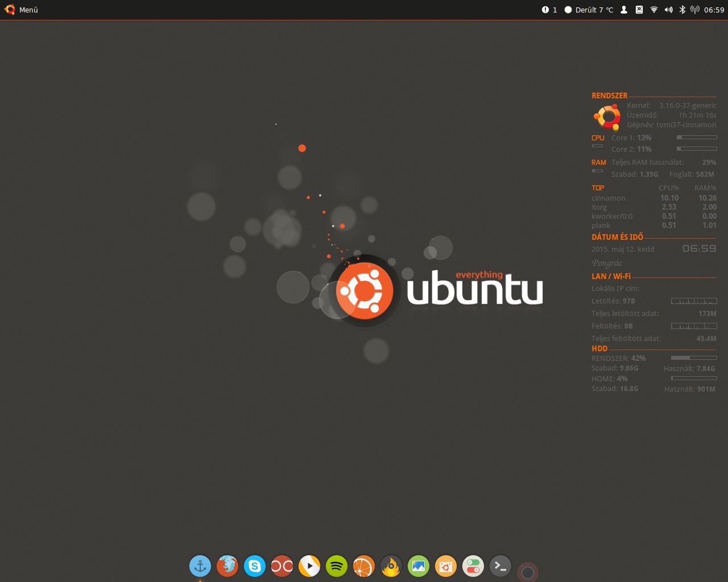The image size is (728, 582).
Task: Open the red double-circle dock app
Action: (x=282, y=566)
